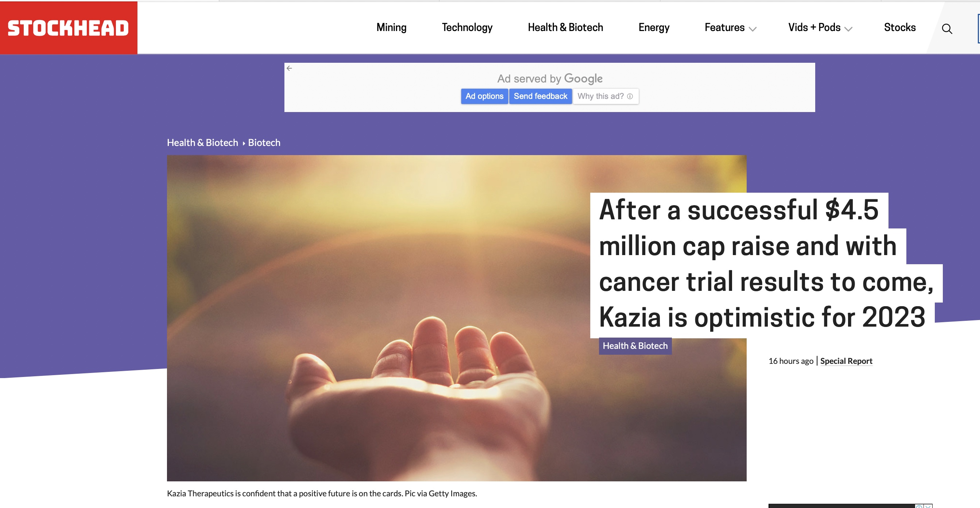Click the Ad options button
This screenshot has width=980, height=508.
pyautogui.click(x=484, y=96)
